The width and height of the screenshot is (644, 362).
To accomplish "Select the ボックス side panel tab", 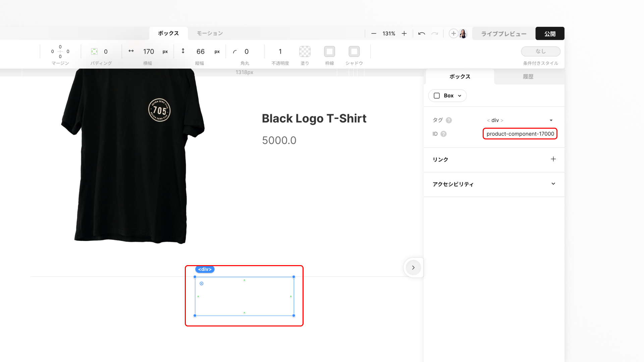I will pos(460,76).
